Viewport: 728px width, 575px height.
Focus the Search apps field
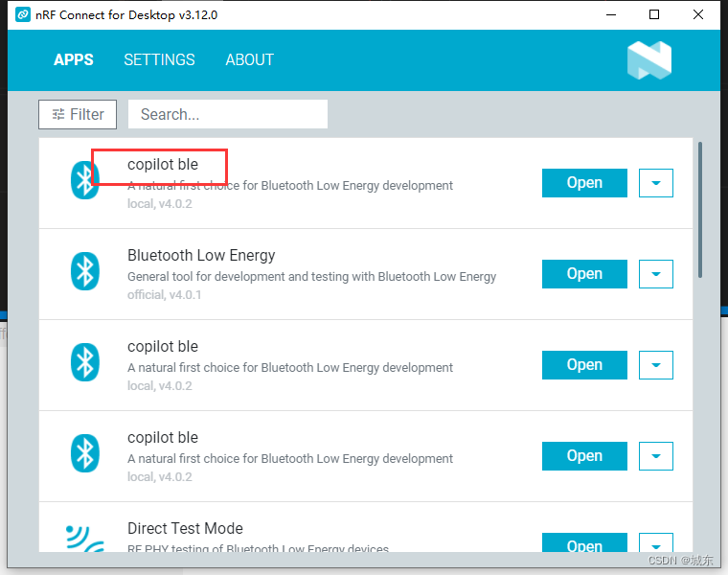228,114
